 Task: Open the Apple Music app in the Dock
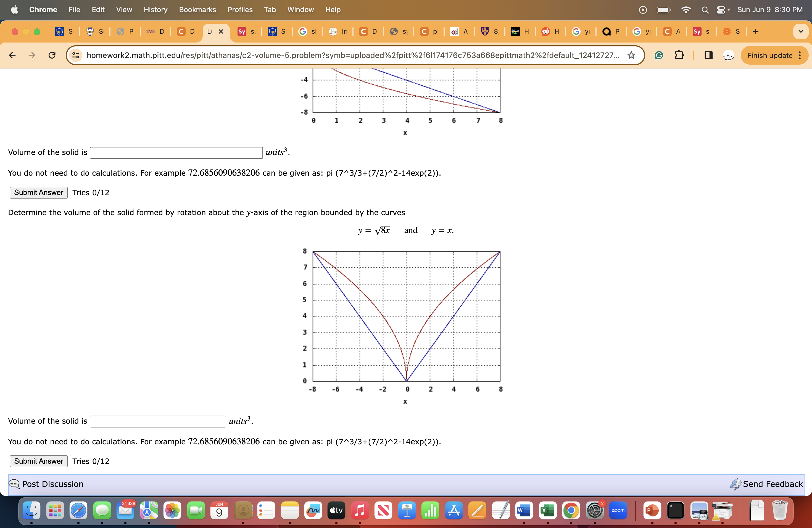coord(360,511)
